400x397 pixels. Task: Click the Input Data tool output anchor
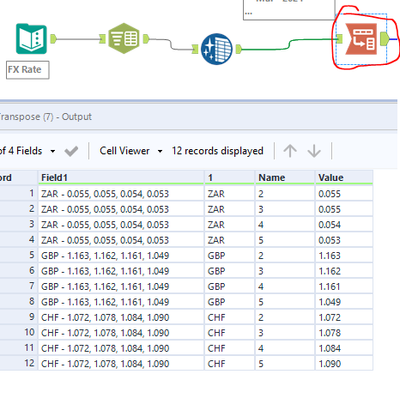(x=53, y=39)
